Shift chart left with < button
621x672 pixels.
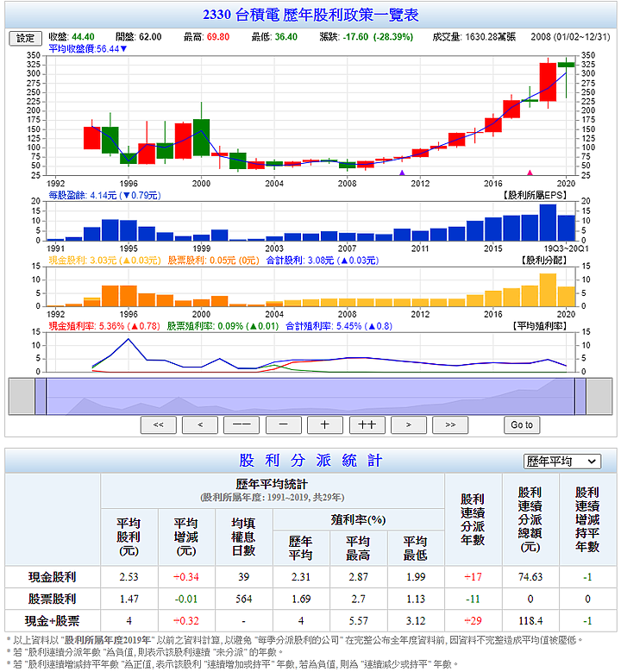pos(200,424)
